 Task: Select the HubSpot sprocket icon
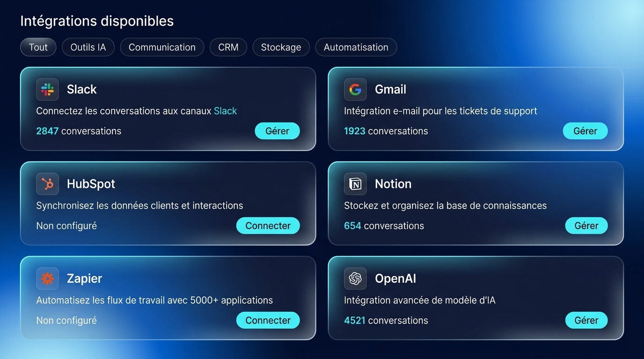47,184
